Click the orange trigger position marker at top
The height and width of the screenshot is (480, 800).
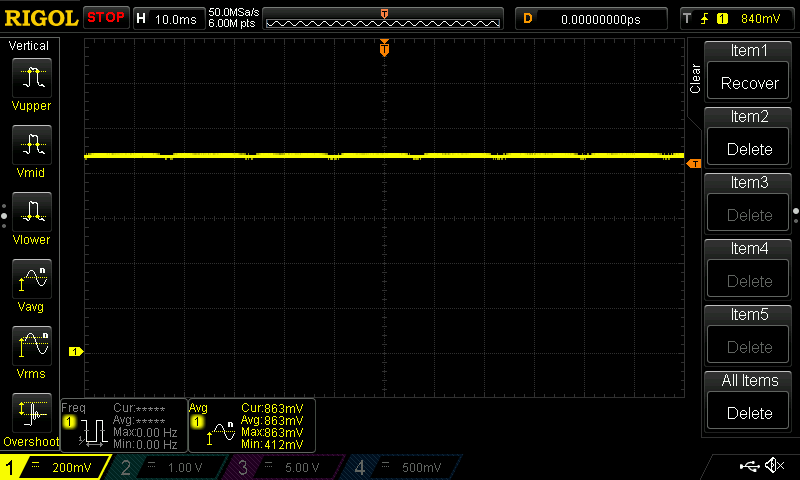[x=384, y=48]
